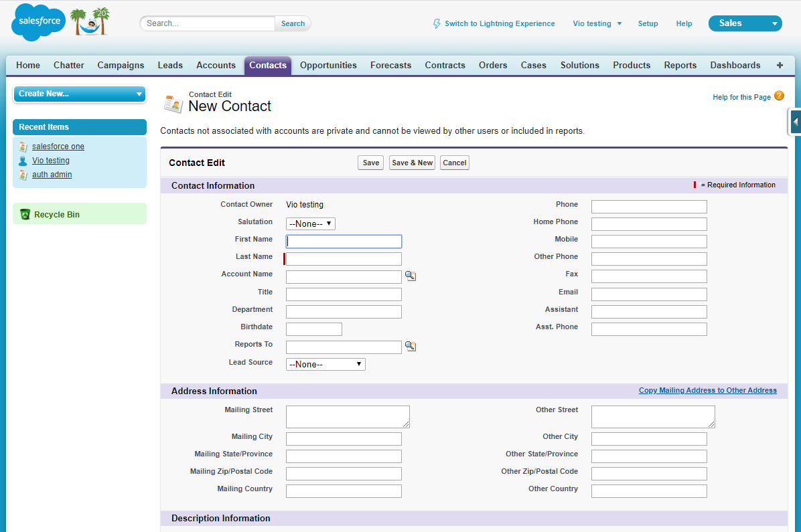Click the Home Phone input field
This screenshot has height=532, width=801.
649,224
